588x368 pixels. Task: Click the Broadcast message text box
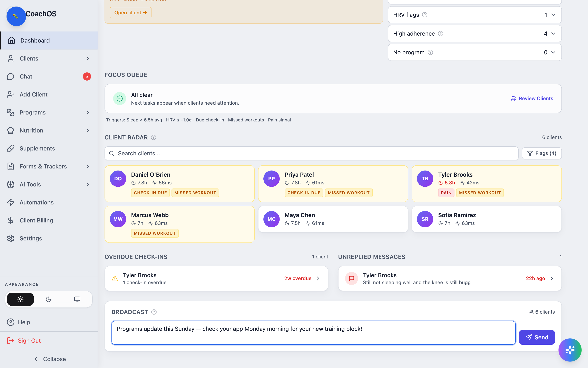(313, 333)
